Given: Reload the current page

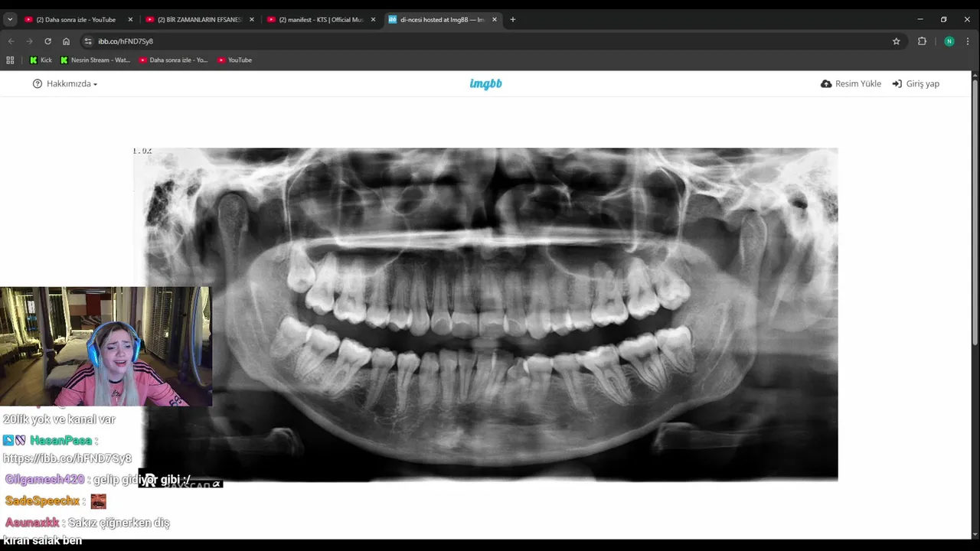Looking at the screenshot, I should coord(47,41).
